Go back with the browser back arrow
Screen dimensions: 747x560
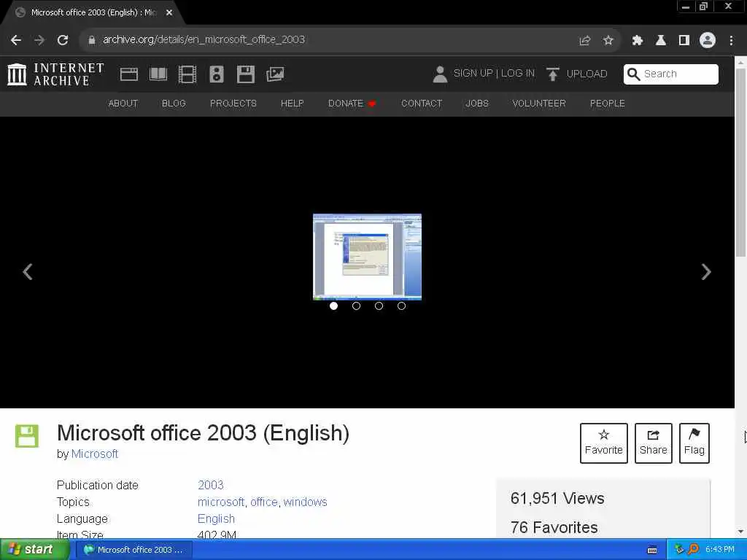point(16,40)
